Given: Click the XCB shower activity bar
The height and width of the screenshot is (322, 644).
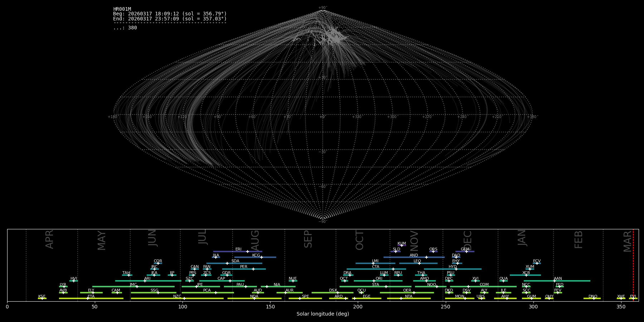Looking at the screenshot, I should pos(525,275).
